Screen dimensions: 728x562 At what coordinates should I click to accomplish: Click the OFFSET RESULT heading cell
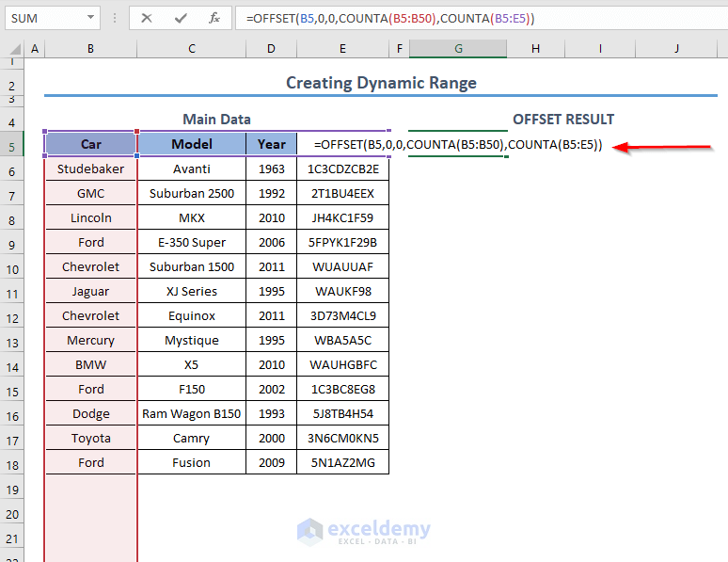[x=563, y=120]
